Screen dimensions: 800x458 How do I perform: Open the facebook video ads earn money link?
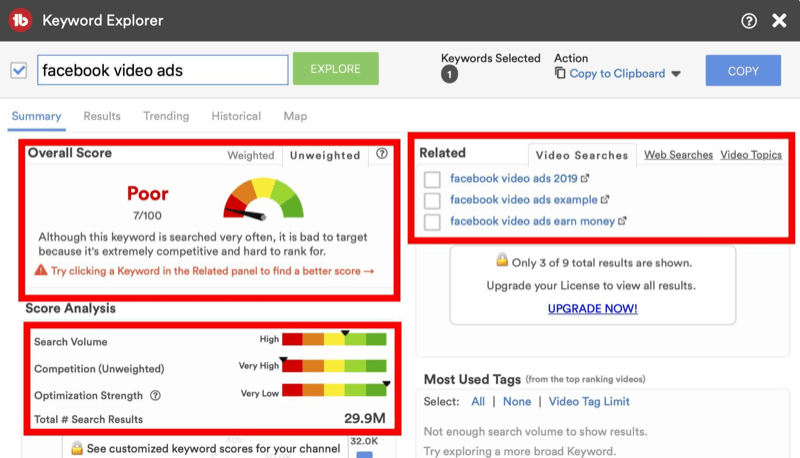[x=532, y=221]
